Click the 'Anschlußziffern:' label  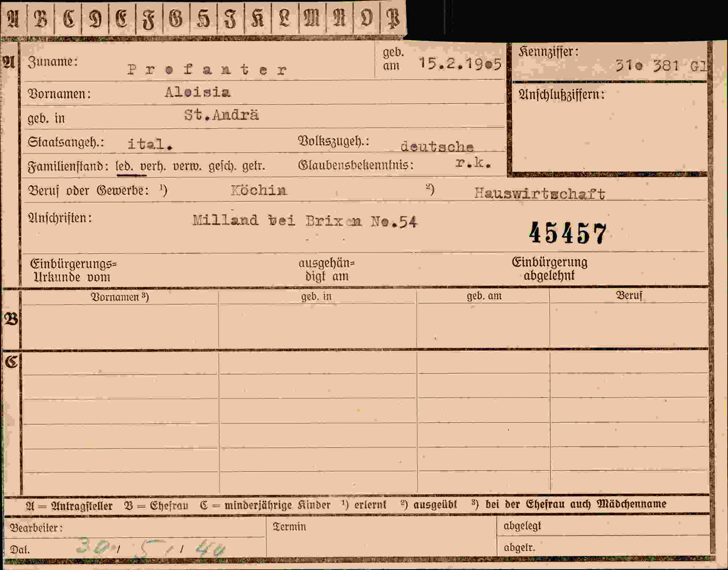[562, 95]
